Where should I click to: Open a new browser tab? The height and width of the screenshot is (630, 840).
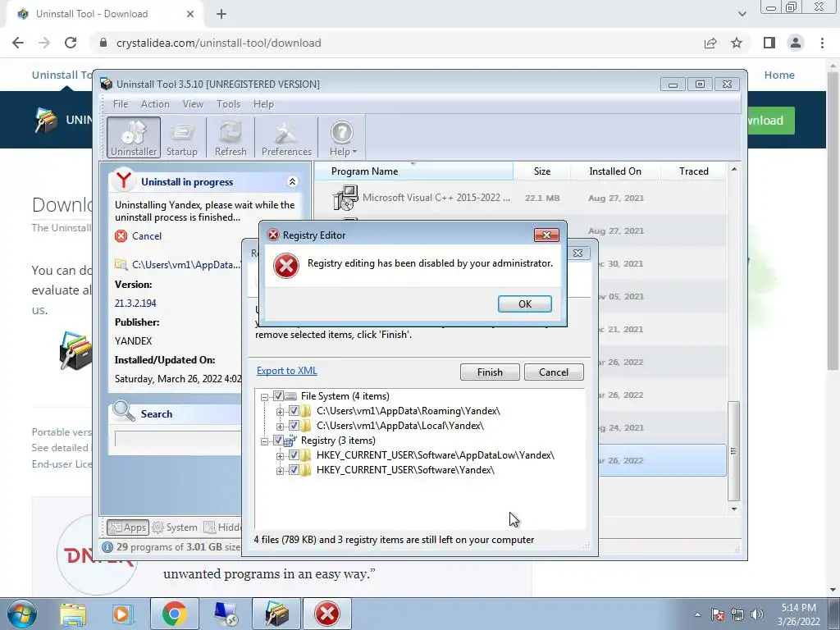pos(221,14)
